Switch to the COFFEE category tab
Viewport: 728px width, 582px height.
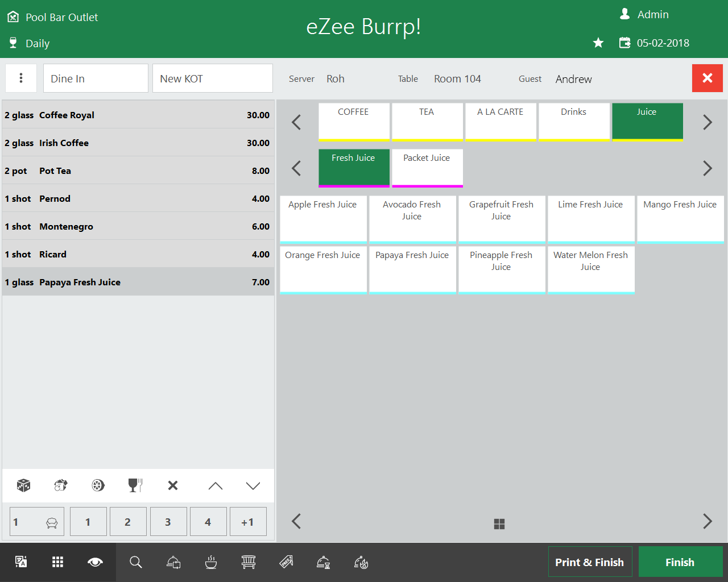(354, 122)
